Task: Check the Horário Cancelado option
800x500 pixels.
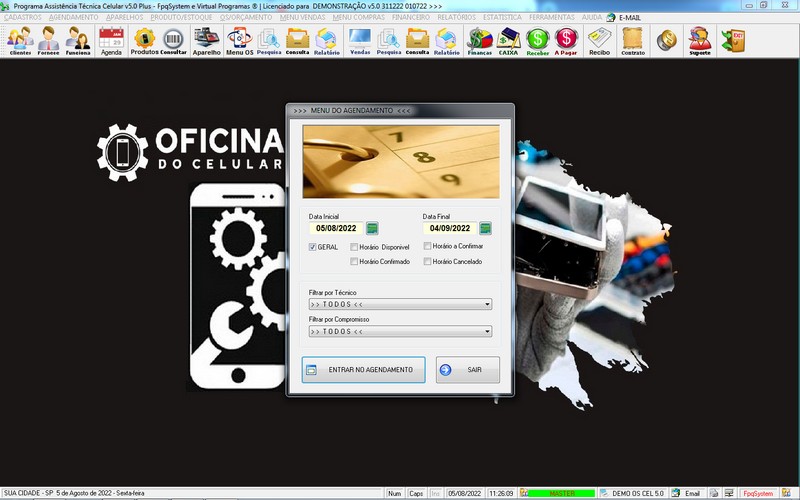Action: coord(428,261)
